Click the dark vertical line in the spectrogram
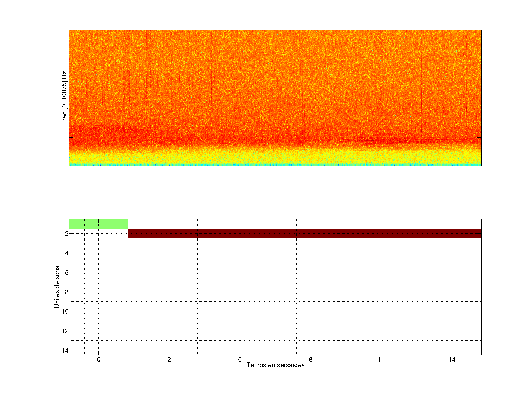532x399 pixels. pyautogui.click(x=463, y=84)
